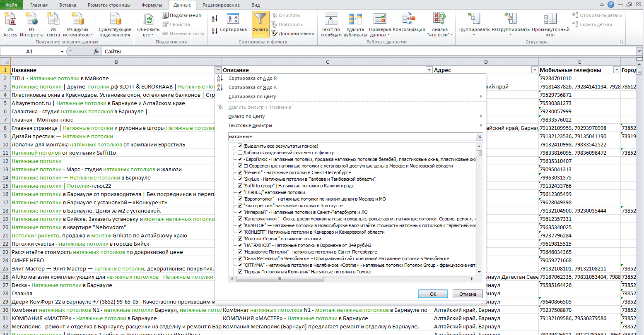
Task: Click Повторить filter button
Action: tap(287, 24)
